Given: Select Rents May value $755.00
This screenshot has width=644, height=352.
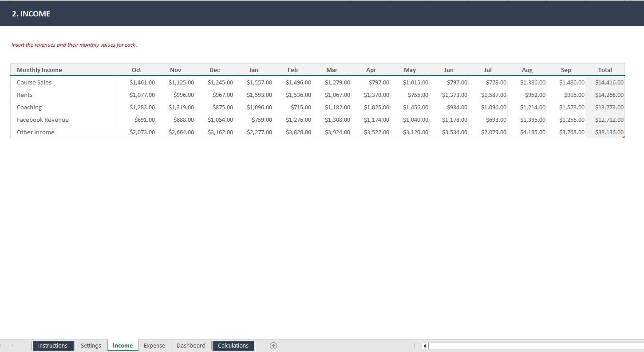Looking at the screenshot, I should pyautogui.click(x=410, y=95).
